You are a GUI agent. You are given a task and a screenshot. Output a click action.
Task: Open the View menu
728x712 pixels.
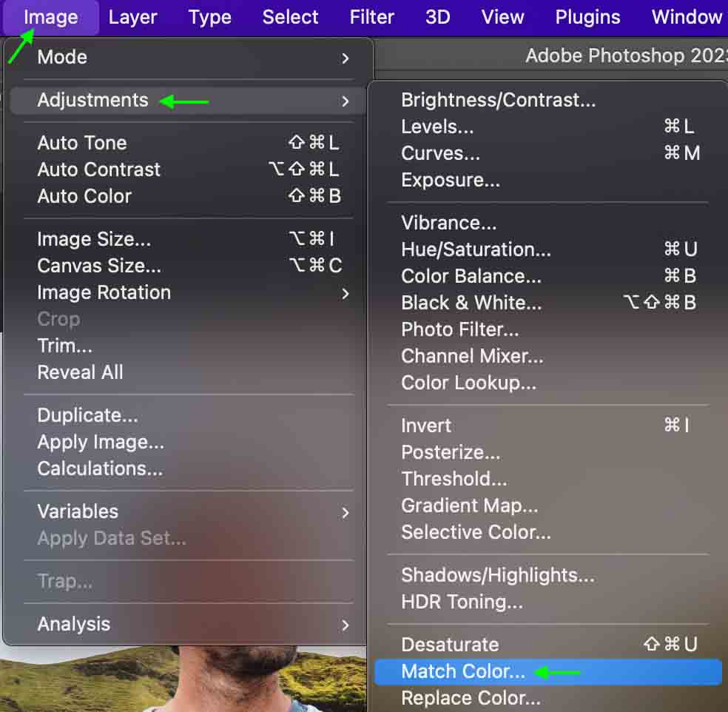point(503,17)
